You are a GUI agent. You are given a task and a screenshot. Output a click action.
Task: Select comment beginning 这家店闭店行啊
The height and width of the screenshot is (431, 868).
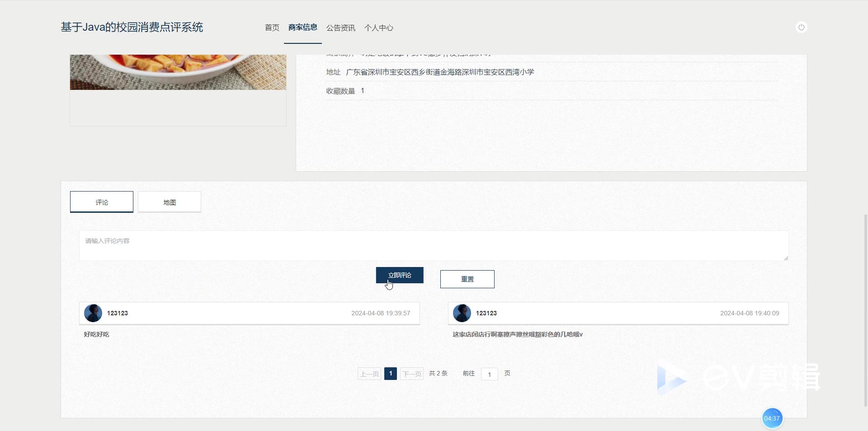[x=518, y=334]
